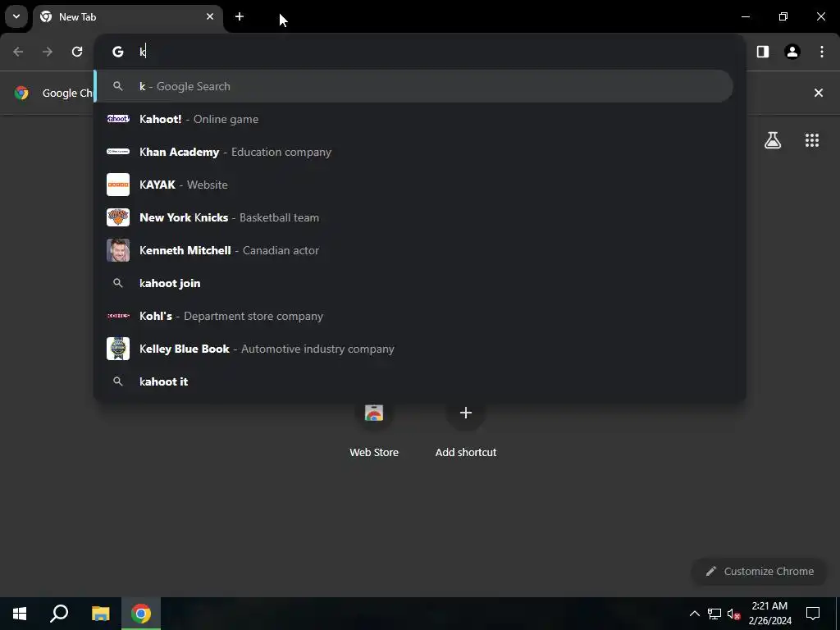Open the Windows Start menu
Viewport: 840px width, 630px height.
point(20,614)
